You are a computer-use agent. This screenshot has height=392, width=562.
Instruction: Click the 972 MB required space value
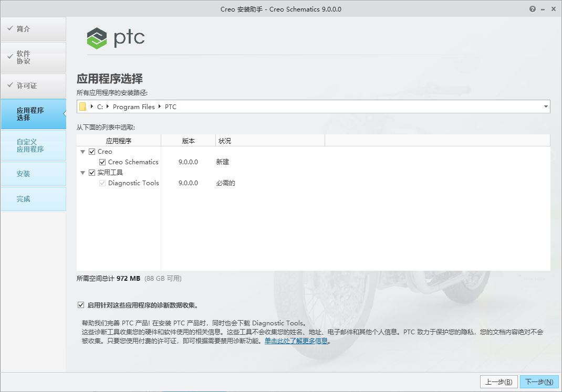point(128,279)
